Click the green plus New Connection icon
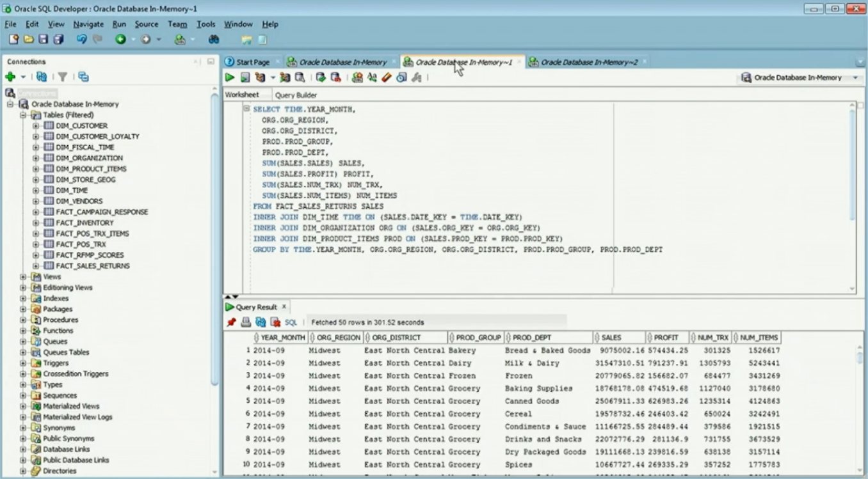Screen dimensions: 868x479 10,77
